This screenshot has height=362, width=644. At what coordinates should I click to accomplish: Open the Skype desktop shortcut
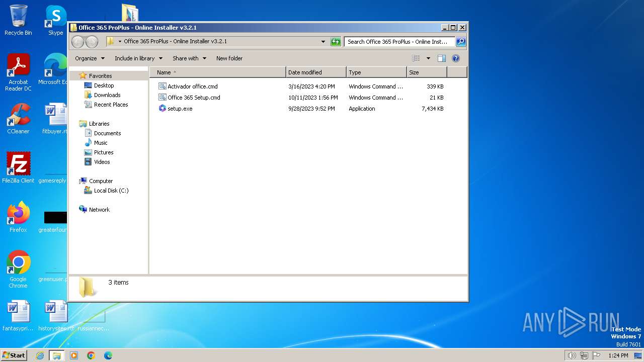point(55,20)
